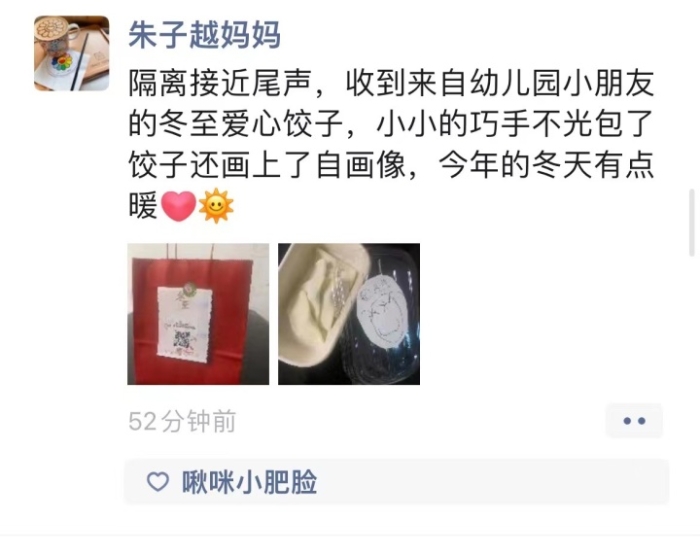Open the dumpling box photo

coord(349,314)
